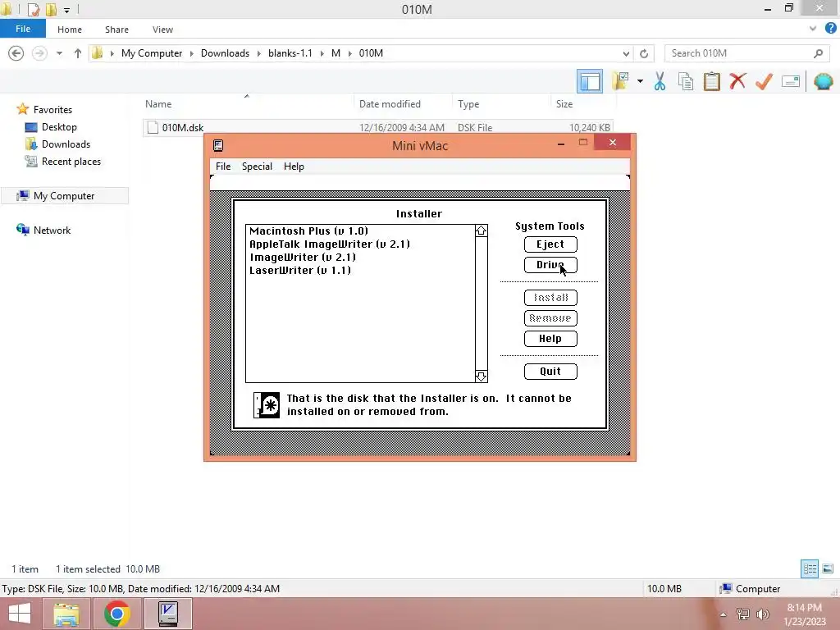Image resolution: width=840 pixels, height=630 pixels.
Task: Open address bar history dropdown
Action: pos(626,53)
